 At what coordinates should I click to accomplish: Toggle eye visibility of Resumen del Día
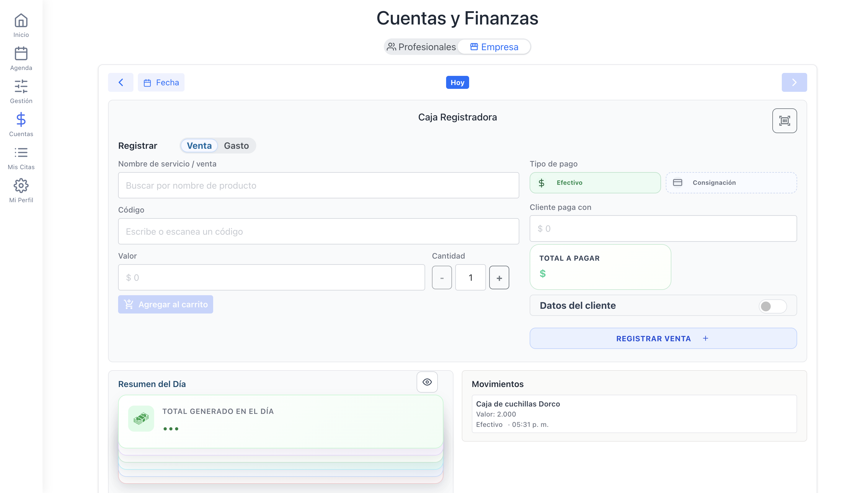point(427,382)
